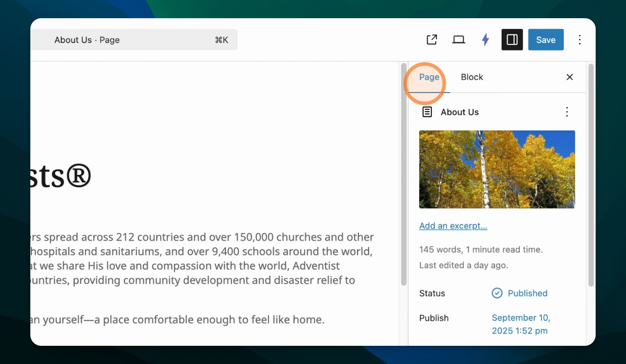Save the page
The image size is (626, 364).
pyautogui.click(x=546, y=40)
